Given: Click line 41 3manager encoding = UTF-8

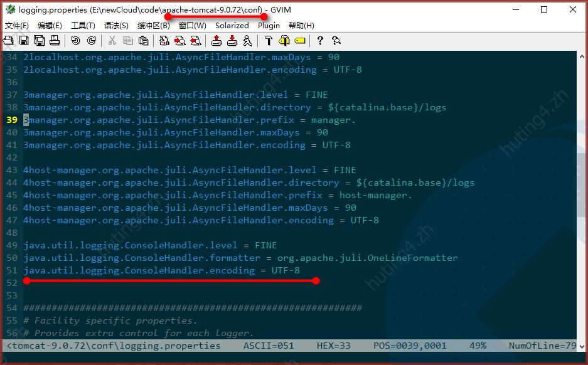Looking at the screenshot, I should [187, 145].
